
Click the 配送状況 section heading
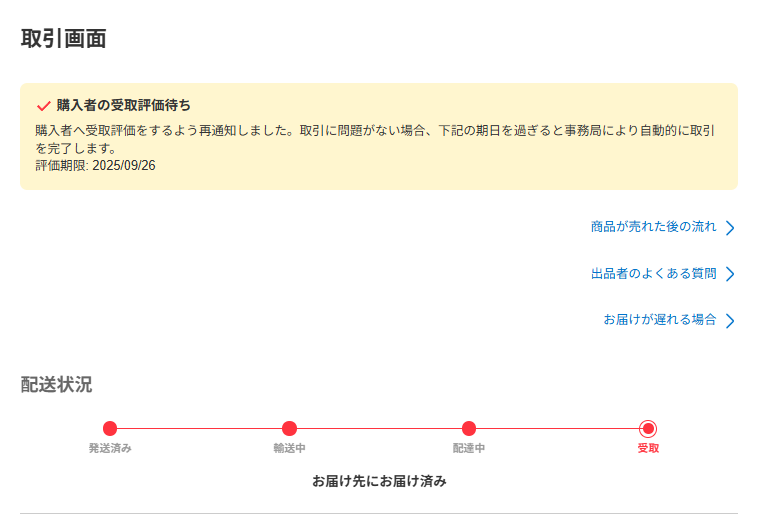click(56, 385)
